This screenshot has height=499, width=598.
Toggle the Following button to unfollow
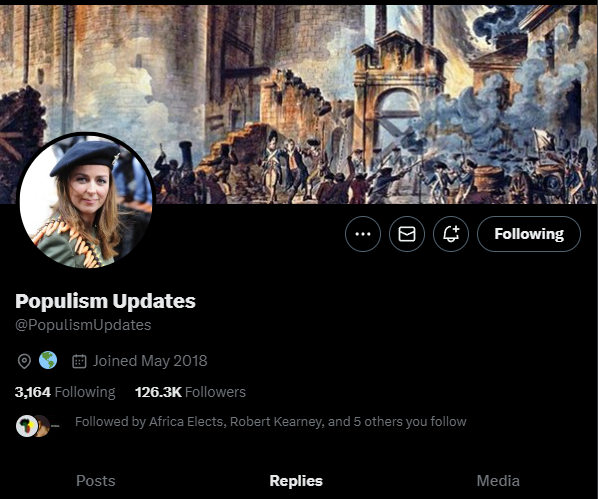click(529, 234)
